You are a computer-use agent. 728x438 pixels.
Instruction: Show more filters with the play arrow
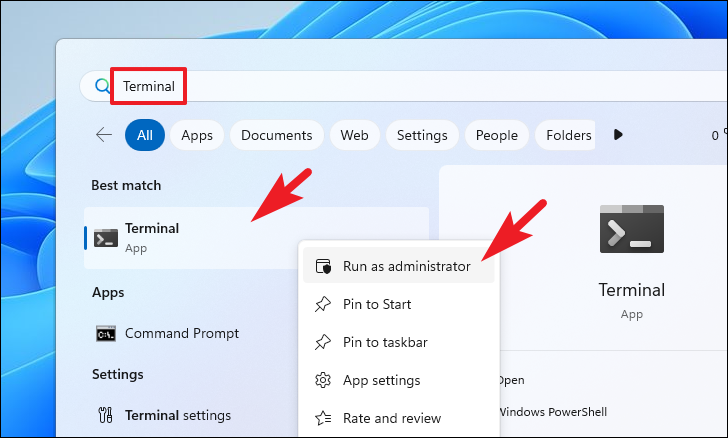[618, 135]
